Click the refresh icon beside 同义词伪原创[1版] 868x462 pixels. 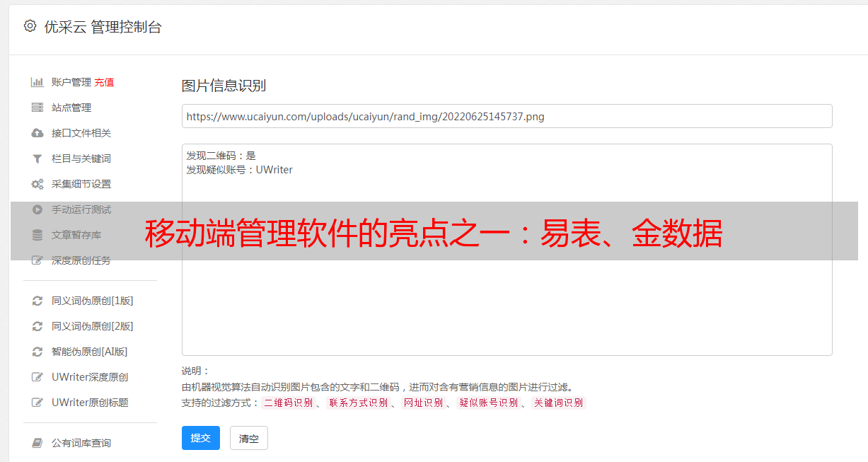37,301
